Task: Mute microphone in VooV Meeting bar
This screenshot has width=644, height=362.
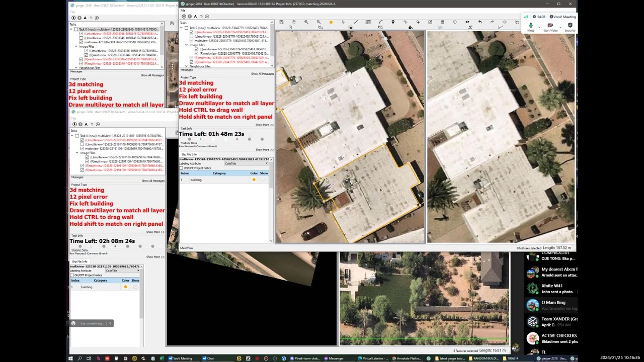Action: (x=531, y=26)
